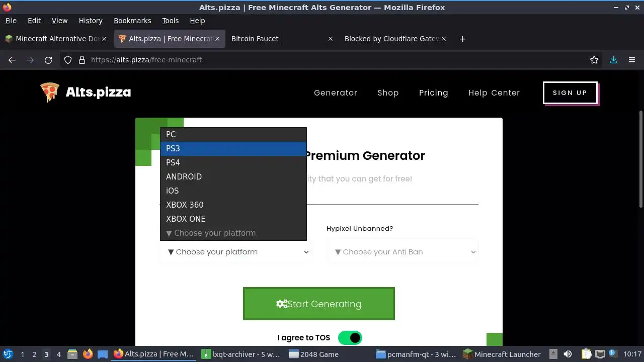
Task: Open the History menu
Action: pyautogui.click(x=91, y=21)
